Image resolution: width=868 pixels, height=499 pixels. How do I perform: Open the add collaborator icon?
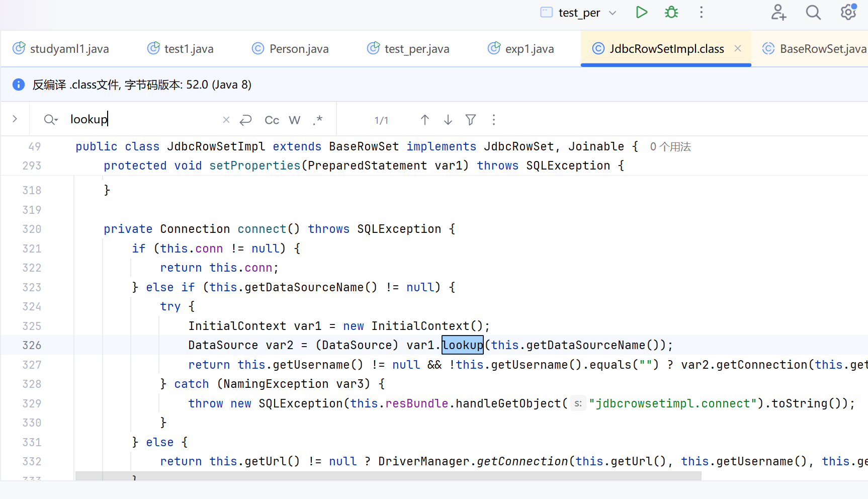click(x=778, y=12)
